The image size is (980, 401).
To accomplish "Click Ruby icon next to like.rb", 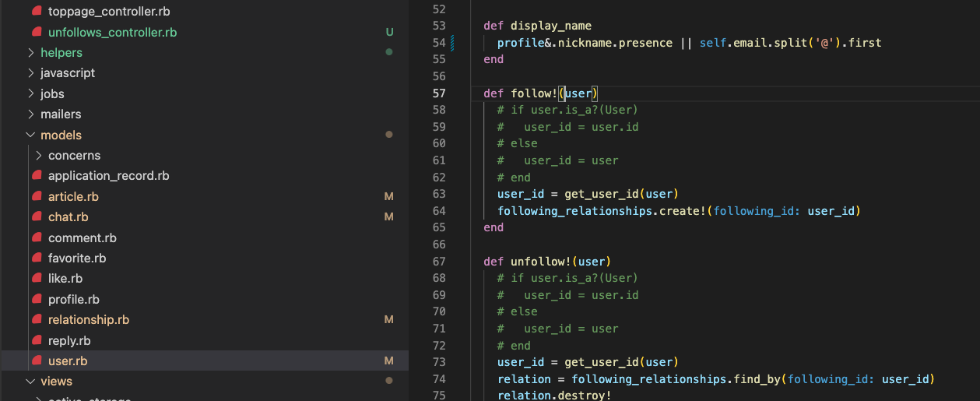I will [36, 278].
